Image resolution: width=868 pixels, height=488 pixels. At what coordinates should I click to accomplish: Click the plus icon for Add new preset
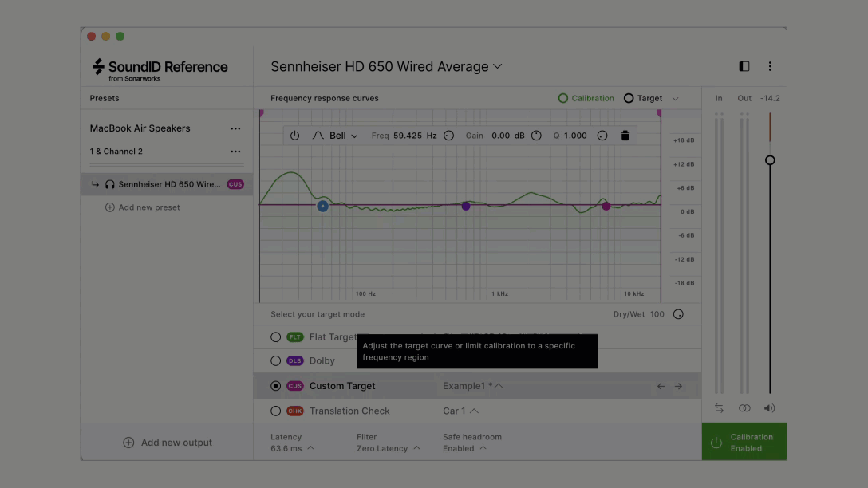(x=109, y=207)
